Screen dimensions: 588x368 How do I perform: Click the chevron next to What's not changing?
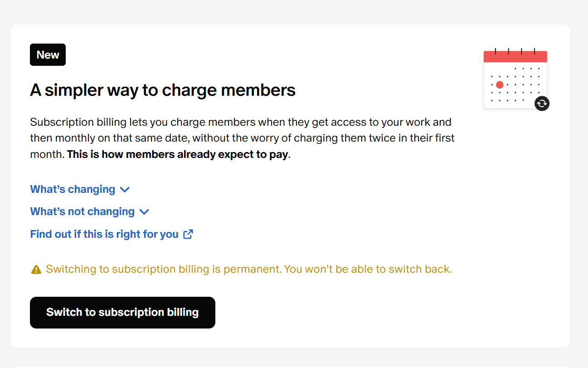click(x=144, y=212)
